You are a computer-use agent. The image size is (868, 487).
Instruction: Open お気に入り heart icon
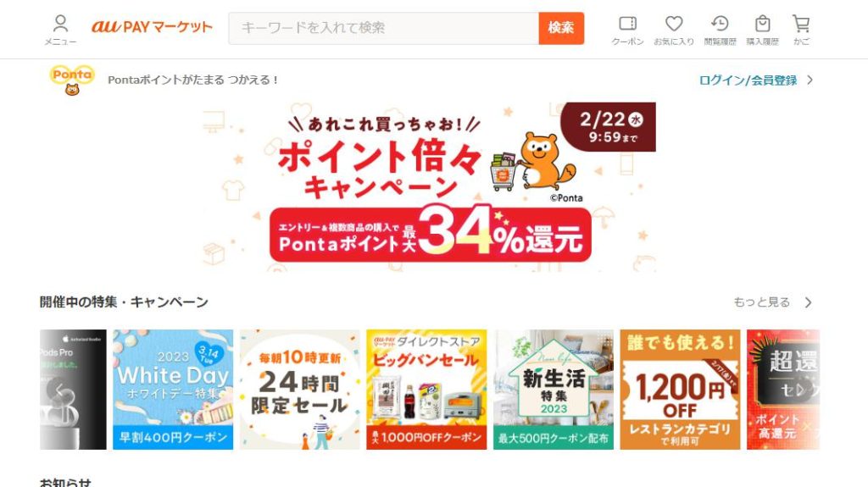click(674, 30)
